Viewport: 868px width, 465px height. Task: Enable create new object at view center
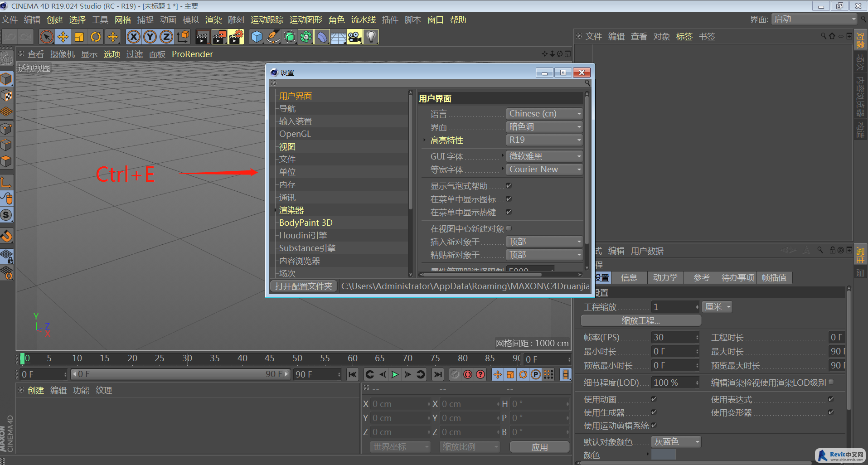509,228
